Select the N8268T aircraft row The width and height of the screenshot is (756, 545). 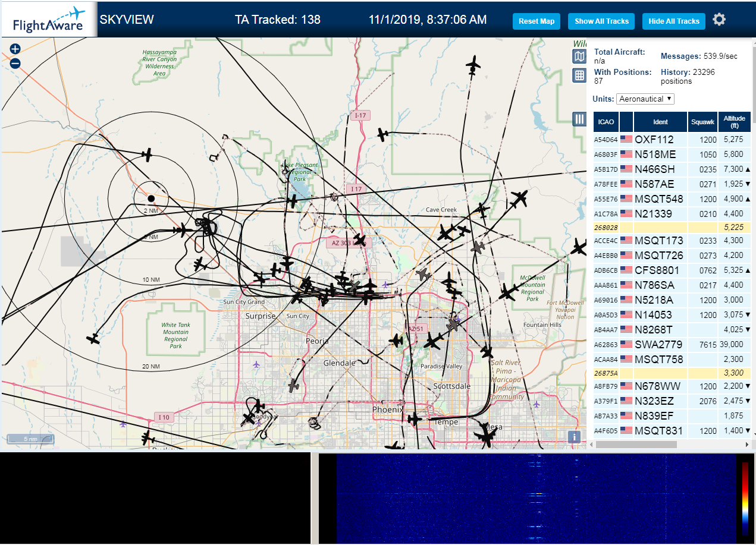click(x=672, y=330)
